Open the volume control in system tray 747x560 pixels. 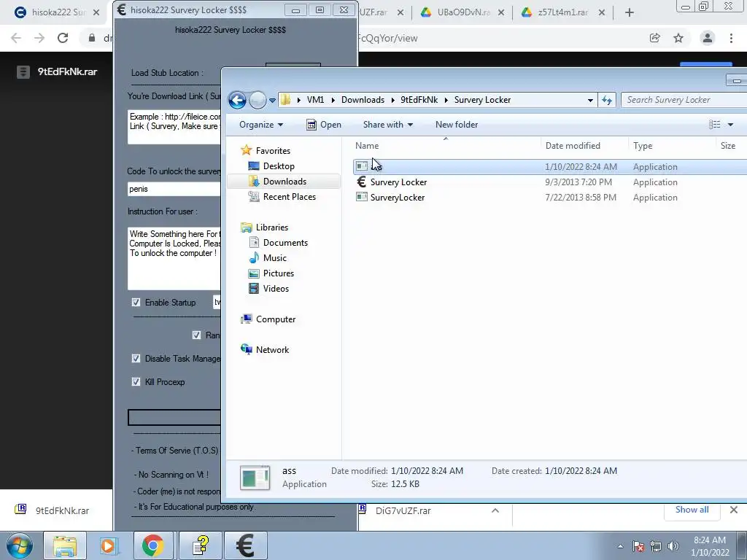click(673, 546)
